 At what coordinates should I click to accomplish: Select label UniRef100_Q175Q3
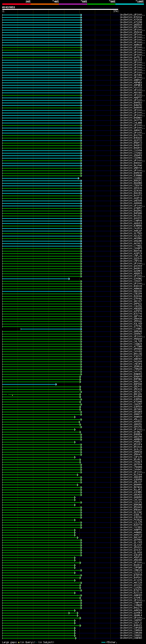(x=131, y=233)
